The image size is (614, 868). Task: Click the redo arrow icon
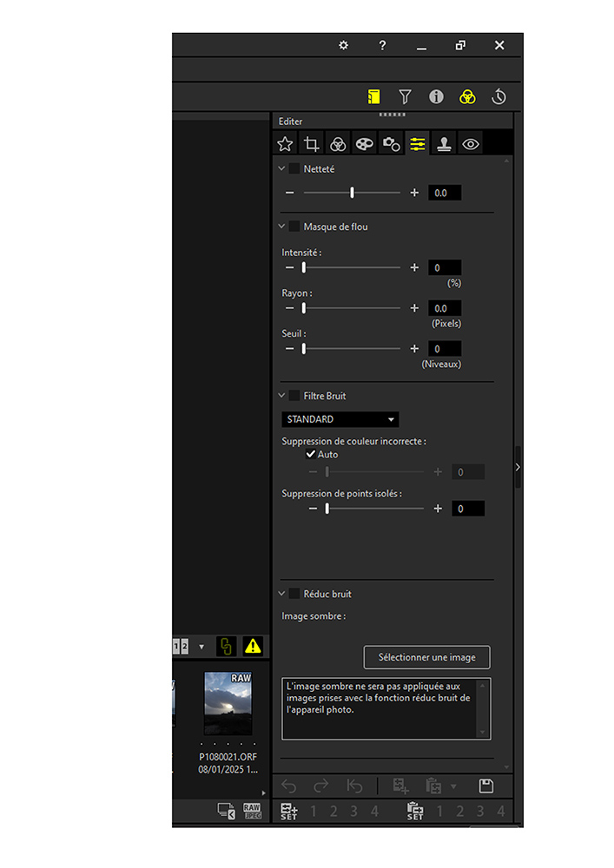pyautogui.click(x=321, y=786)
